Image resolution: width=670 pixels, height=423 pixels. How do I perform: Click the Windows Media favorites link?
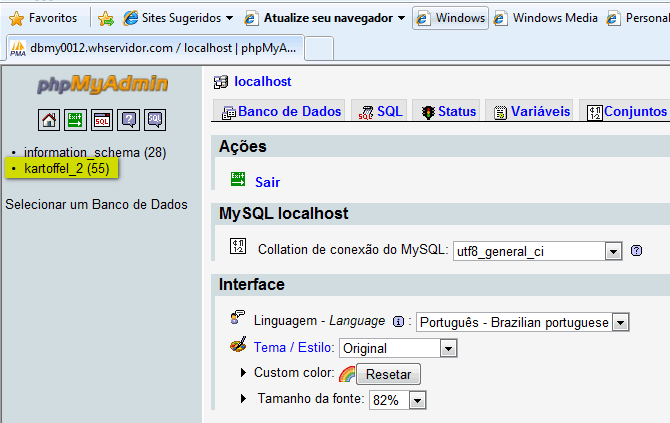pos(546,18)
